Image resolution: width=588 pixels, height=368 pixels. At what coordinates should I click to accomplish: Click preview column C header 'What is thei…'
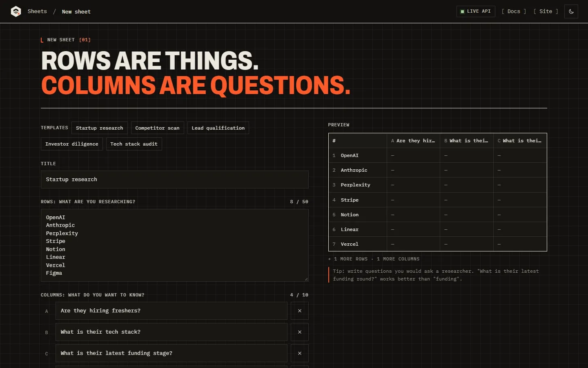[520, 141]
